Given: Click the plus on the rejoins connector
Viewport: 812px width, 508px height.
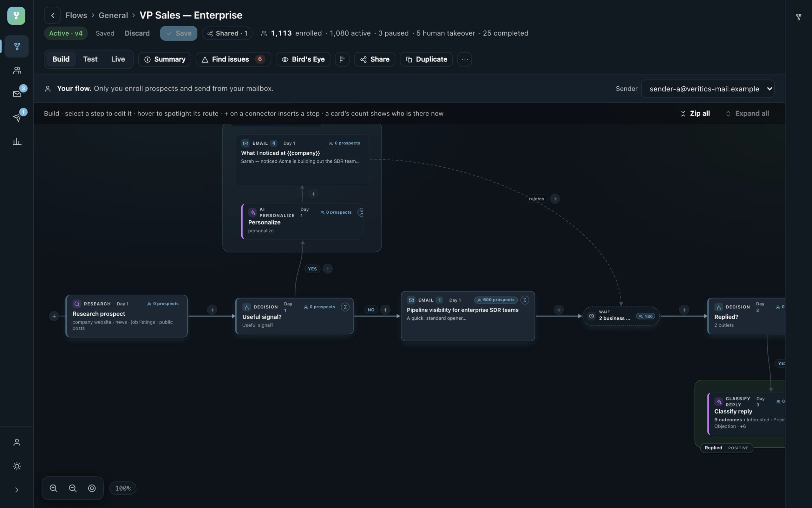Looking at the screenshot, I should (x=555, y=198).
